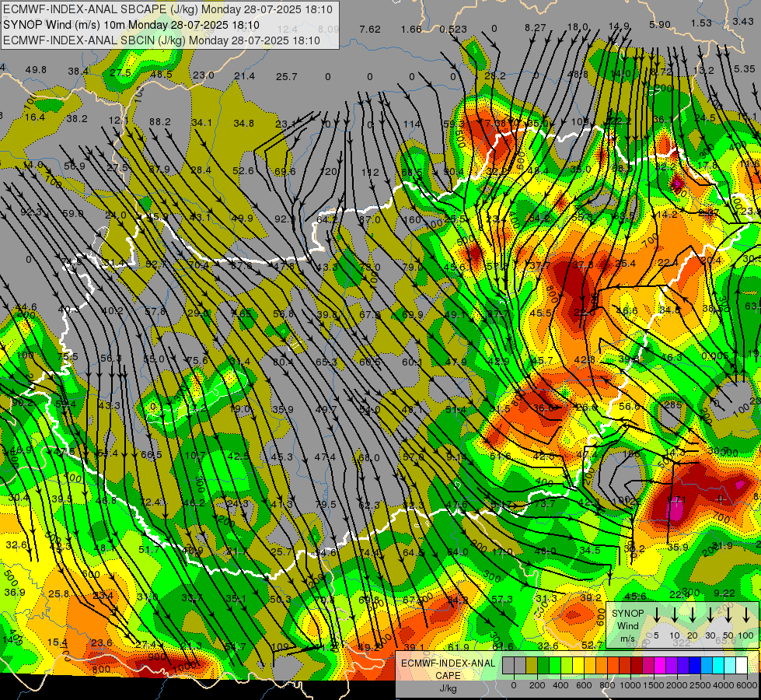Viewport: 761px width, 700px height.
Task: Click the map value 88.2
Action: pos(159,121)
